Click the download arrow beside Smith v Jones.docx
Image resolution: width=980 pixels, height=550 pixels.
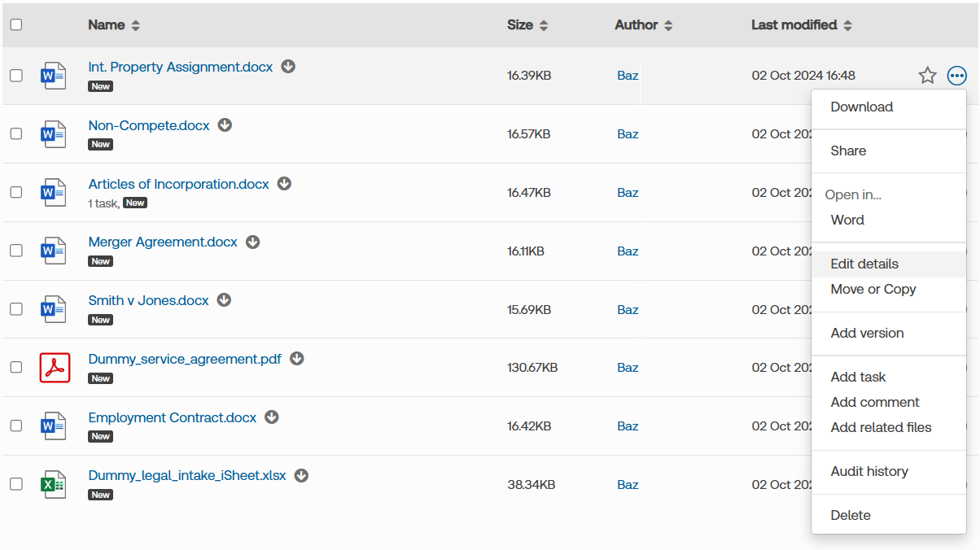(x=224, y=300)
